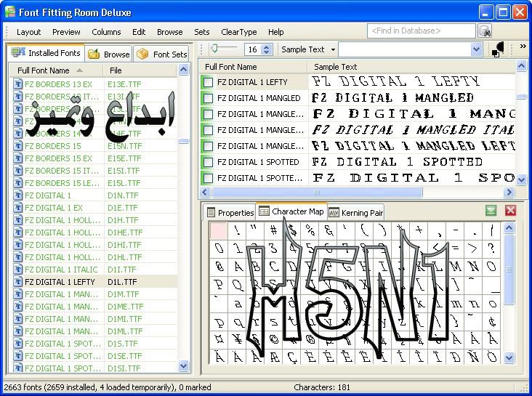Increase font size with the spinner arrows
532x396 pixels.
coord(266,47)
